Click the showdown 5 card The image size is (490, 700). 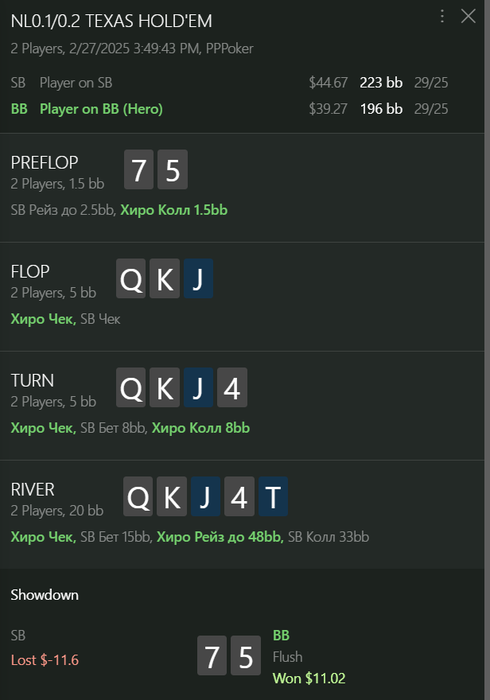coord(246,655)
